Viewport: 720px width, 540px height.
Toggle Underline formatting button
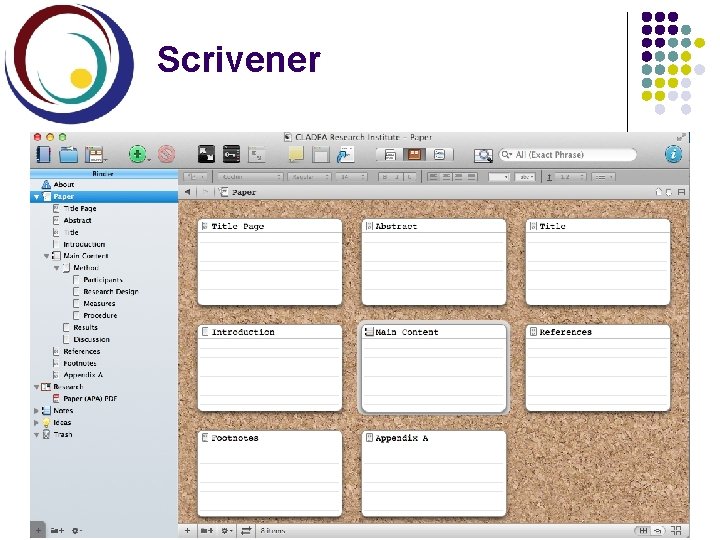click(x=410, y=177)
